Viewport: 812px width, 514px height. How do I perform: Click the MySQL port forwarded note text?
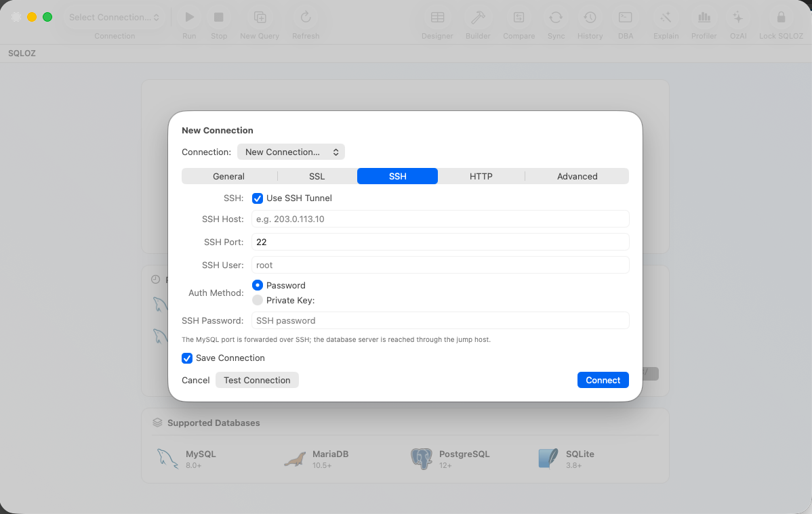pos(336,339)
